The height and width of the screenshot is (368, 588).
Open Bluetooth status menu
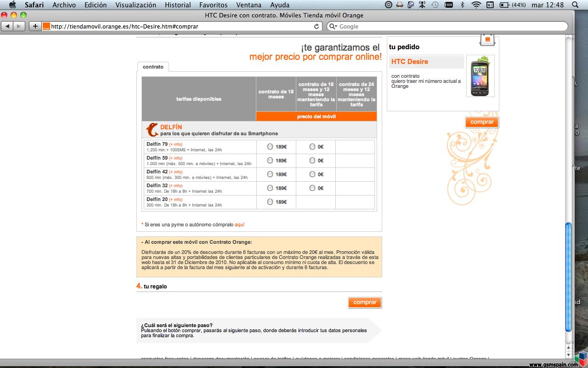click(x=463, y=5)
